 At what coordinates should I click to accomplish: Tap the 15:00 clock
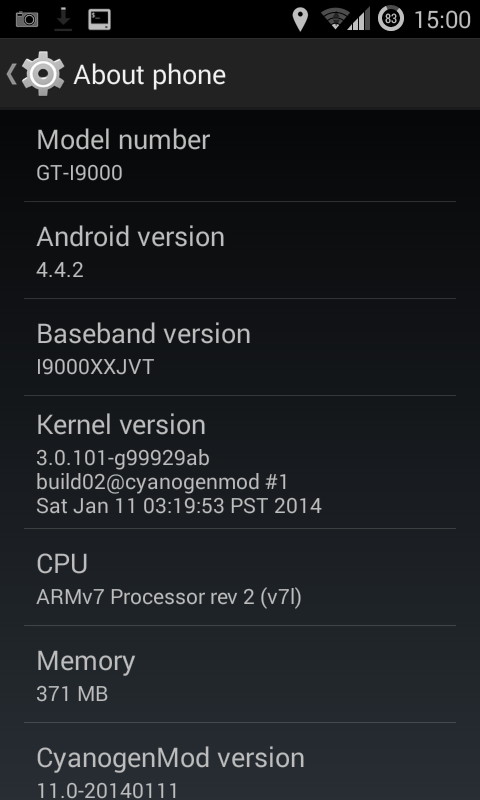(442, 20)
